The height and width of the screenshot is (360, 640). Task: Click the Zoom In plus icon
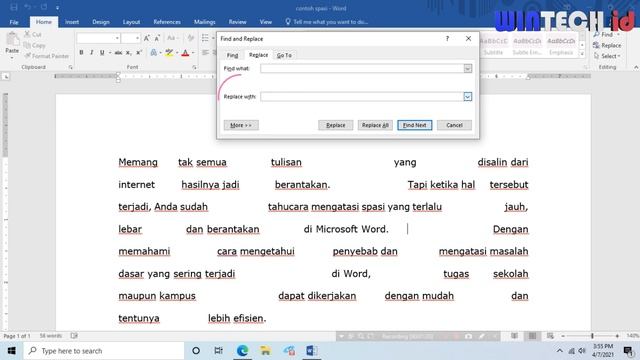tap(617, 336)
